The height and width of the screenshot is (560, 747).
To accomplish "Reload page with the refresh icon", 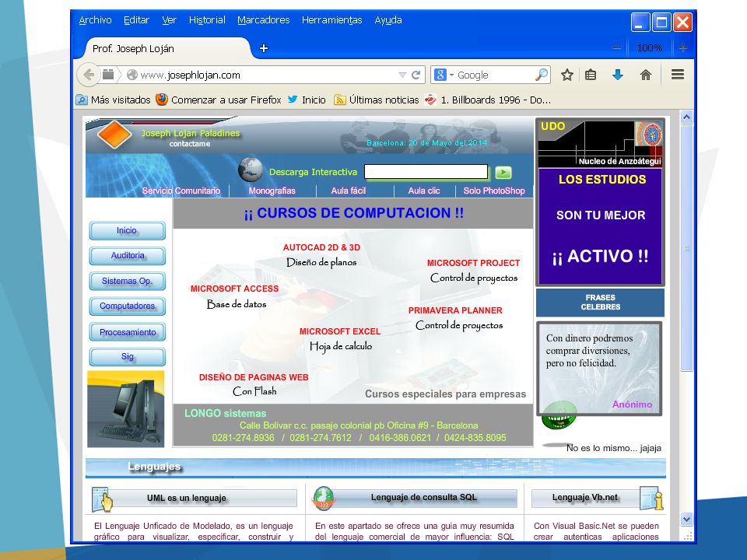I will [x=416, y=75].
